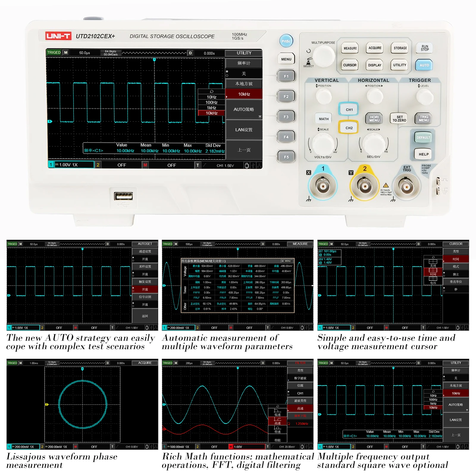Image resolution: width=476 pixels, height=476 pixels.
Task: Click the SET TO ZERO button
Action: pyautogui.click(x=399, y=119)
